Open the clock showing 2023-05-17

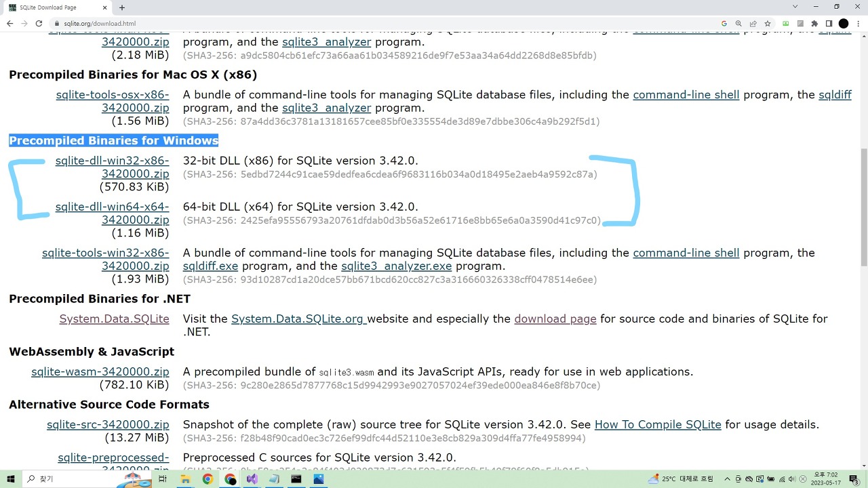(825, 479)
